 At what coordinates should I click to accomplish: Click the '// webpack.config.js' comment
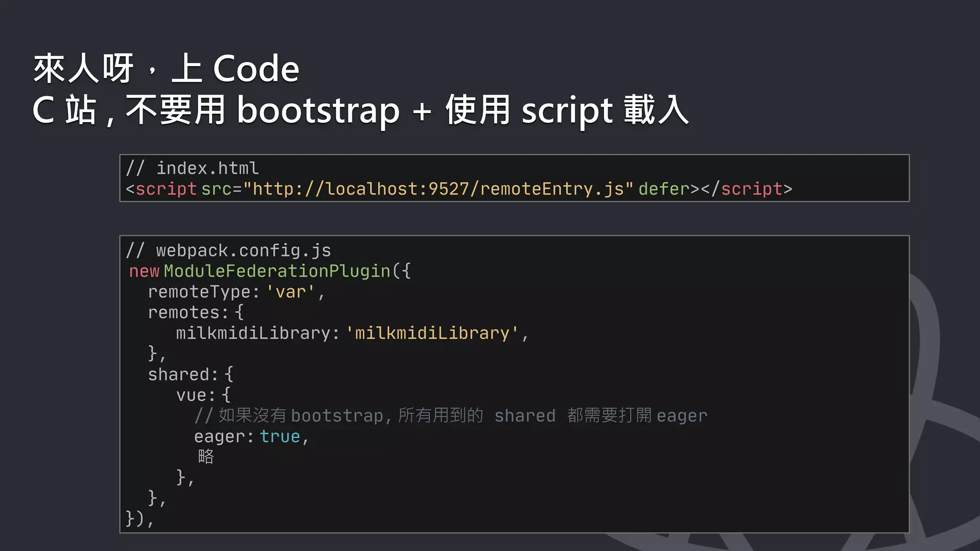click(228, 251)
